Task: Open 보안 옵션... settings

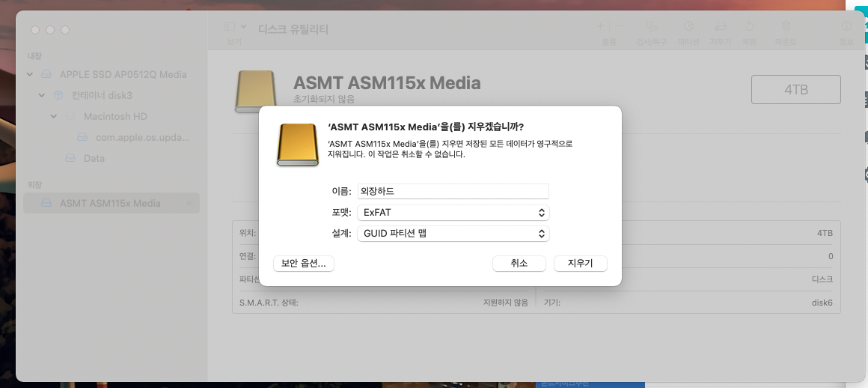Action: pos(303,264)
